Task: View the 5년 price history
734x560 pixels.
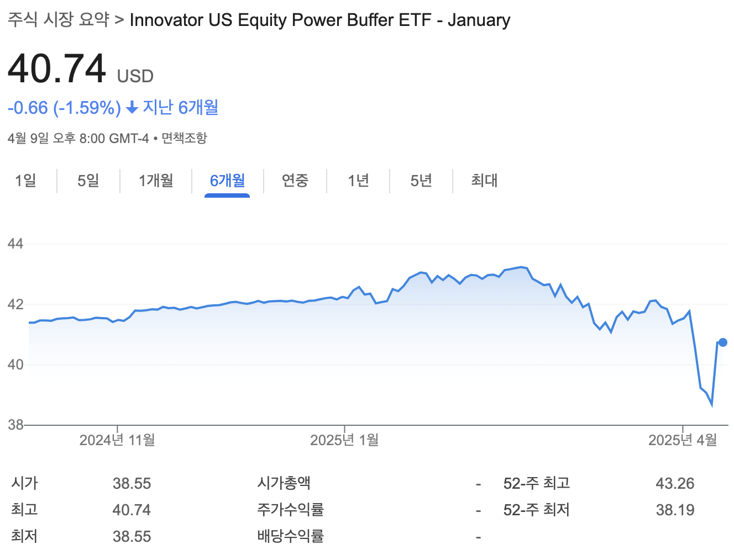Action: 421,181
